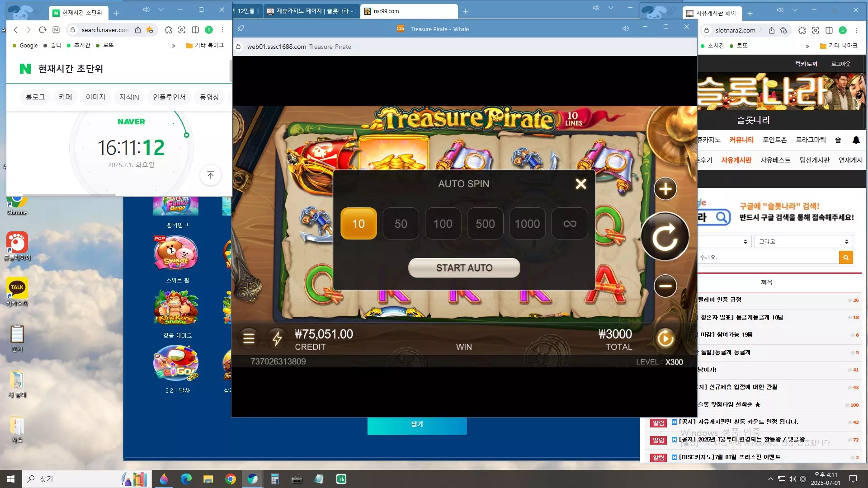This screenshot has width=868, height=488.
Task: Select infinite auto spins option
Action: [570, 224]
